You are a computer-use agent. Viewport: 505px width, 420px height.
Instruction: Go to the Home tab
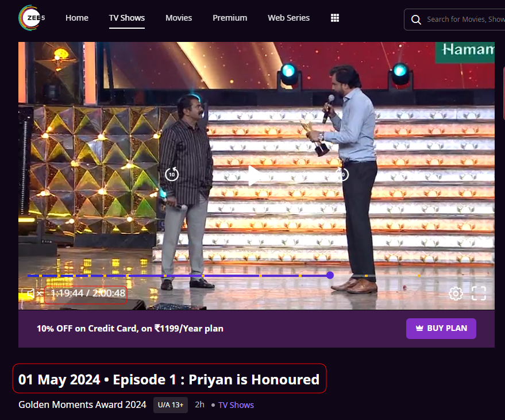[x=76, y=18]
